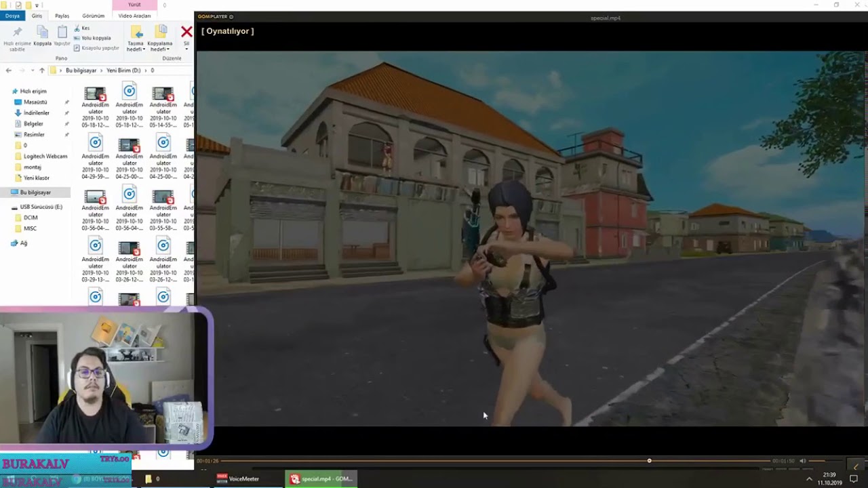Click the Yolu kopyala command
Viewport: 868px width, 488px height.
click(92, 38)
